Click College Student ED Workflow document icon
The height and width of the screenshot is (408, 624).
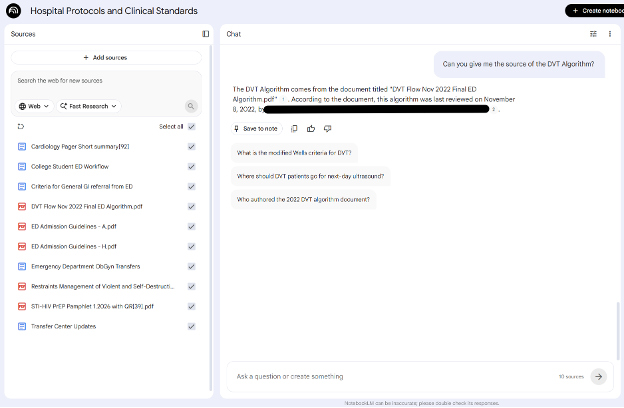point(22,166)
